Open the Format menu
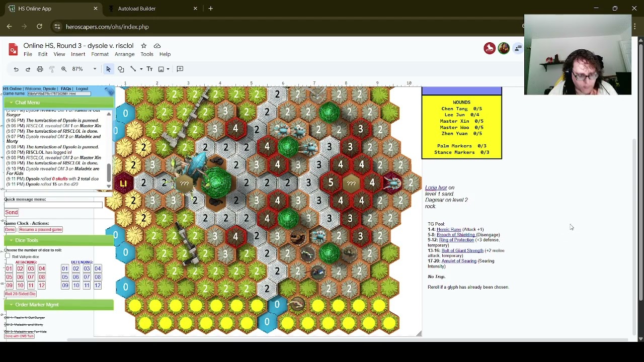The width and height of the screenshot is (644, 362). pyautogui.click(x=100, y=54)
